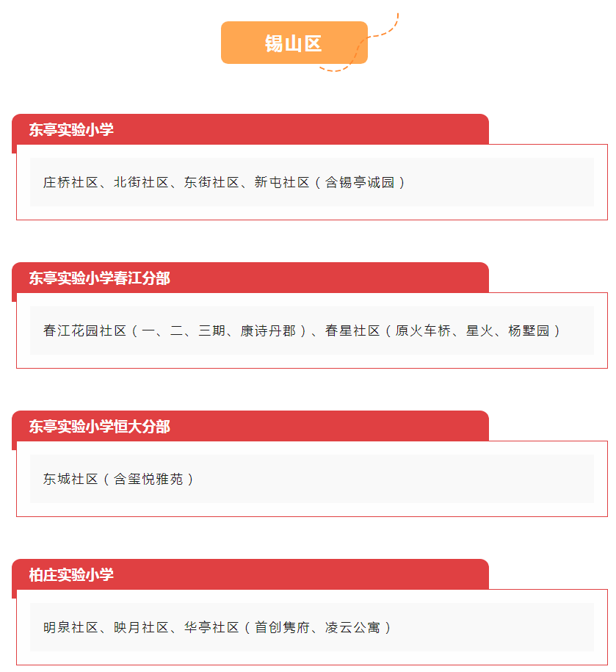Click the 首创隽府 text
This screenshot has width=616, height=672.
pos(282,627)
